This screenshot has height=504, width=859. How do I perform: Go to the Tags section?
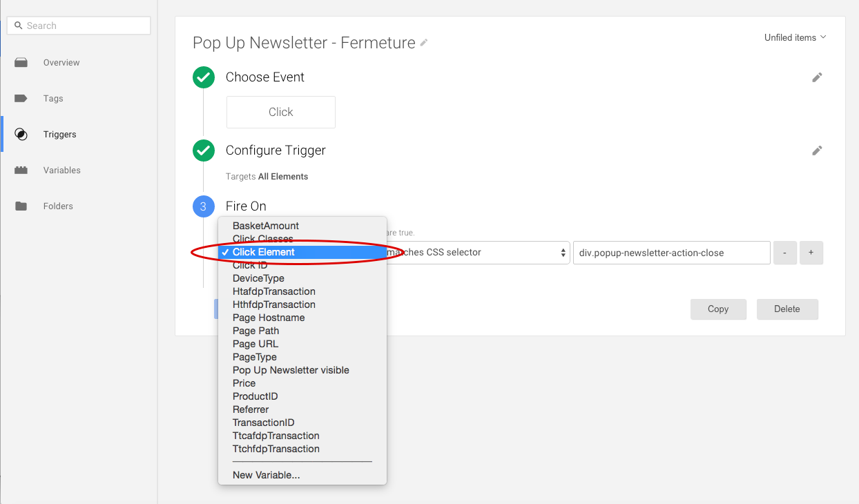[53, 98]
